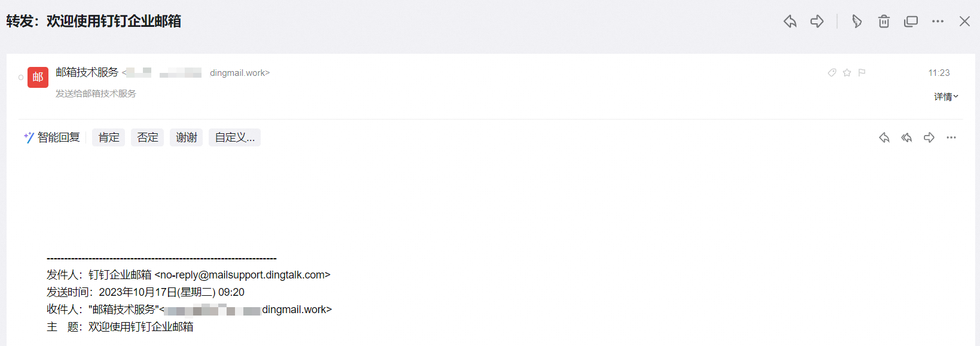Click the forward arrow above message body
Image resolution: width=980 pixels, height=346 pixels.
[x=929, y=137]
